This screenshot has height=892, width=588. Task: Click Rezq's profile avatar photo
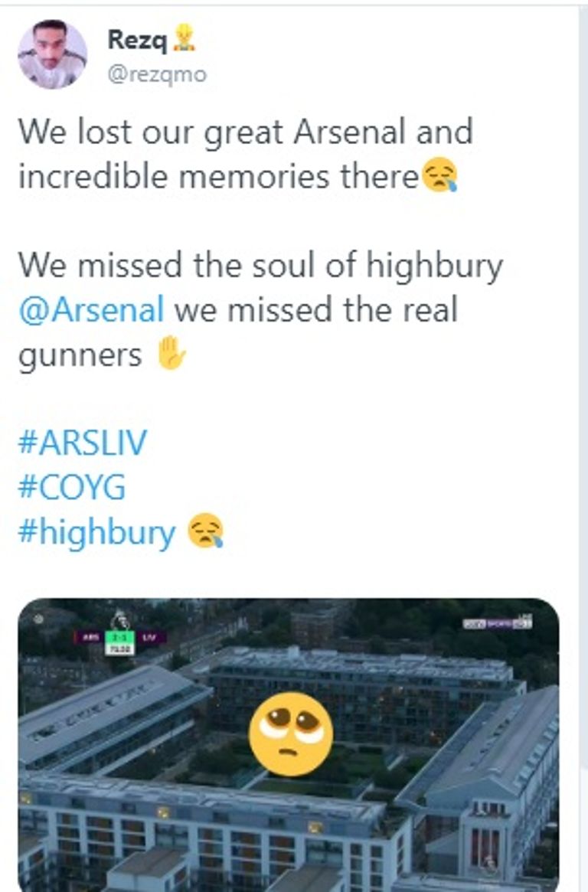[x=52, y=54]
